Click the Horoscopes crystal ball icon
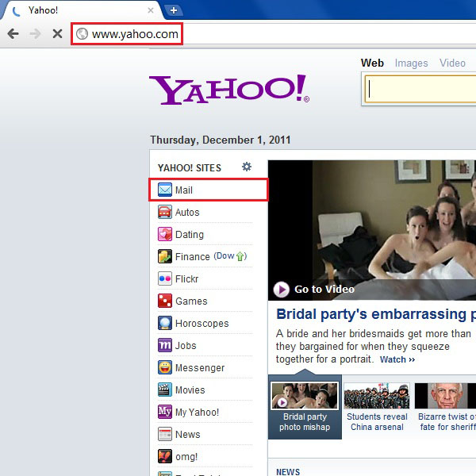Viewport: 476px width, 476px height. pos(165,323)
